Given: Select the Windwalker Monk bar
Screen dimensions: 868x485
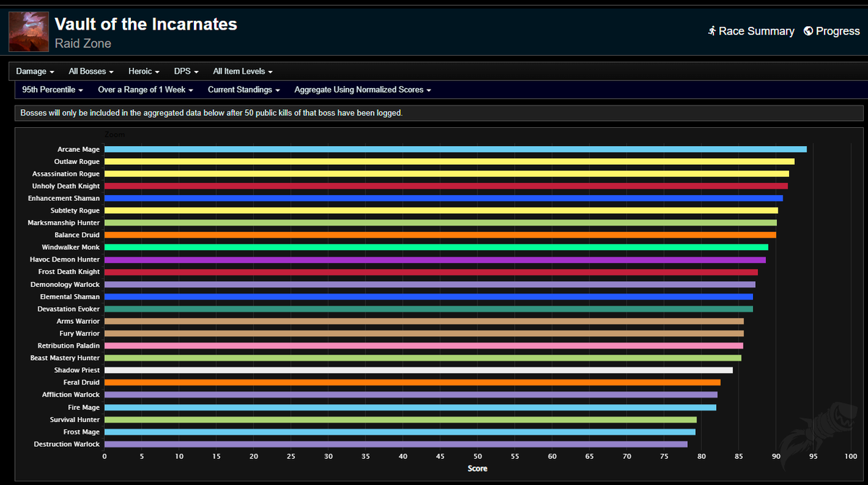Looking at the screenshot, I should pyautogui.click(x=436, y=247).
